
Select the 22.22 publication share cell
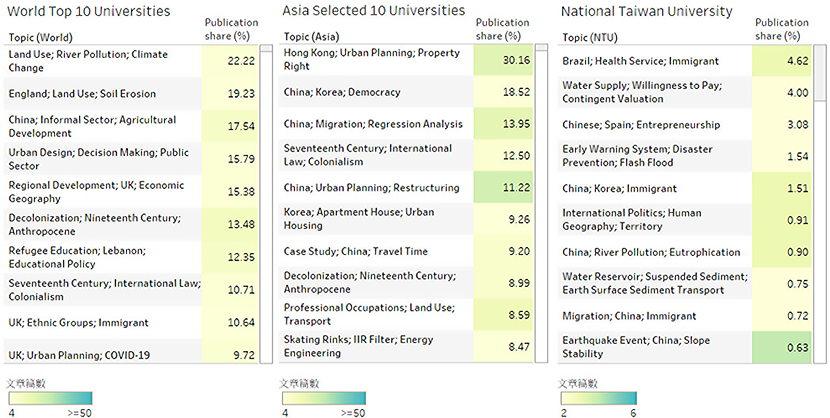point(230,61)
